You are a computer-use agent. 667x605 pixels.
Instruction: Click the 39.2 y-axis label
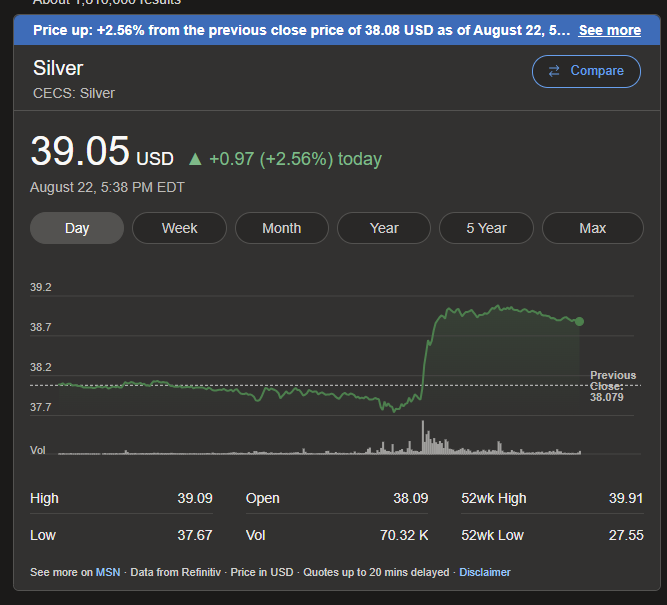point(40,287)
